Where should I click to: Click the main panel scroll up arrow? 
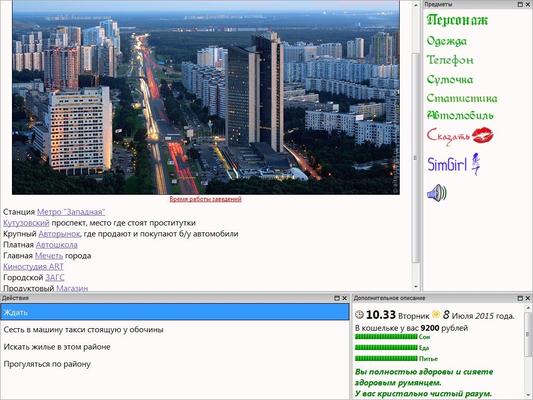(x=416, y=5)
